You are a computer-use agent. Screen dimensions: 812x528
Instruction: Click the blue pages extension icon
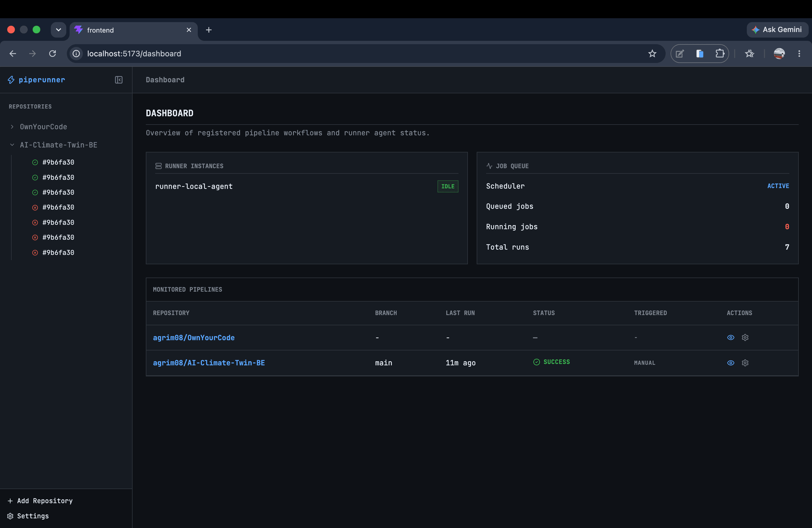pyautogui.click(x=699, y=54)
